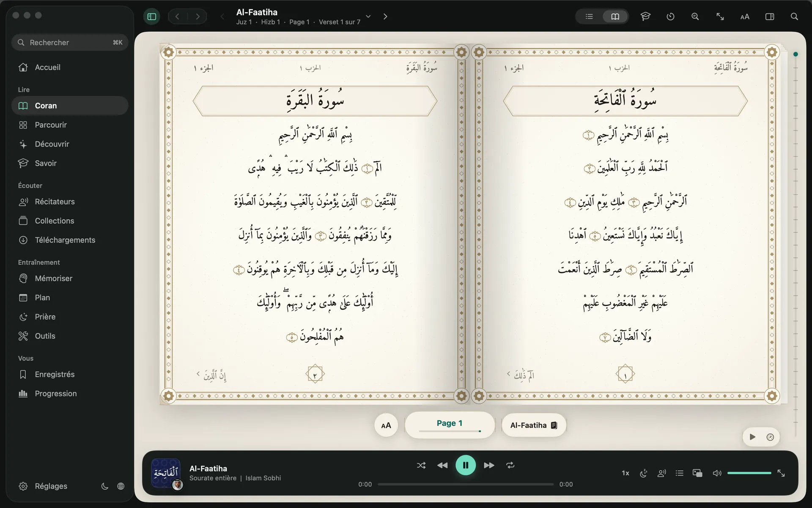Open the graduation cap study icon
812x508 pixels.
pyautogui.click(x=645, y=17)
